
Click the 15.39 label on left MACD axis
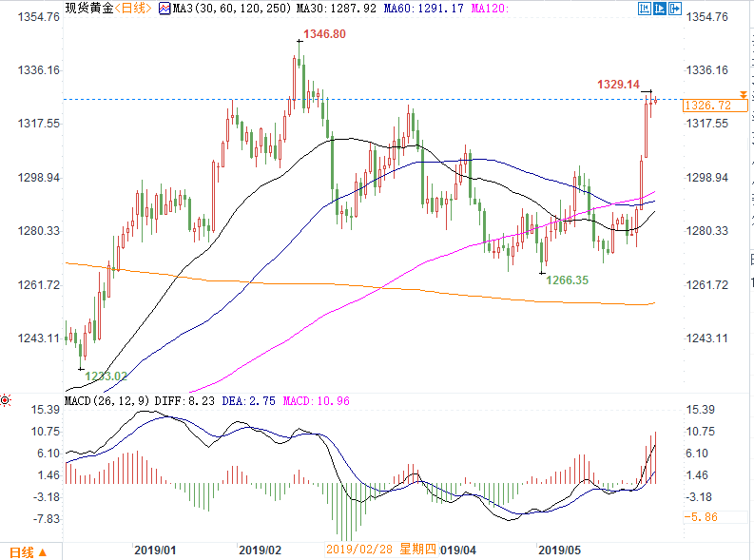tap(46, 410)
